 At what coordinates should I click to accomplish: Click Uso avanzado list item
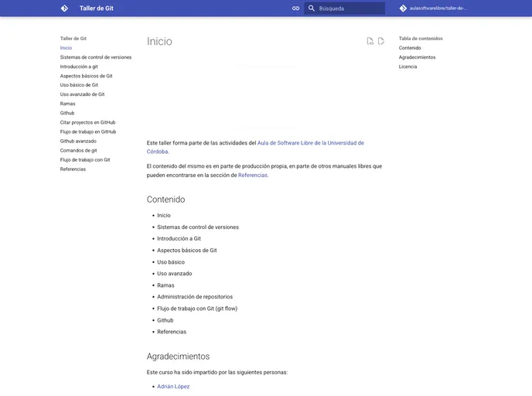175,274
